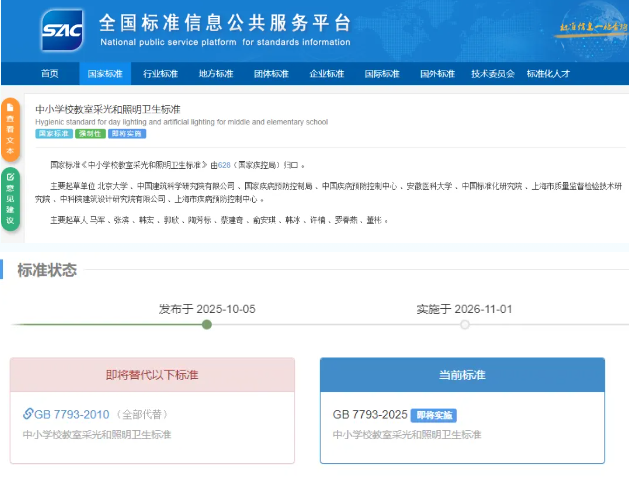This screenshot has width=629, height=477.
Task: Click the link icon beside GB 7793-2010
Action: coord(28,414)
